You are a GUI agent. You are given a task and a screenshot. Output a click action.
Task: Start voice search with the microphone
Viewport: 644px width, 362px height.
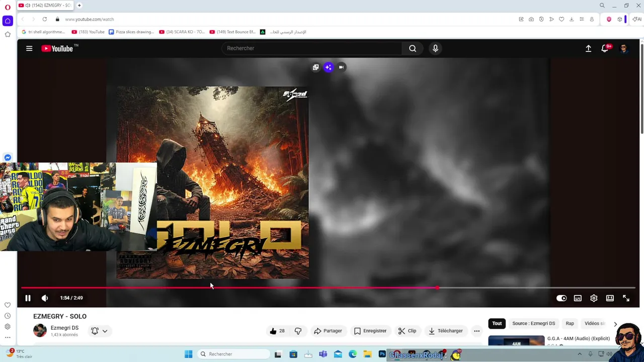click(x=435, y=48)
